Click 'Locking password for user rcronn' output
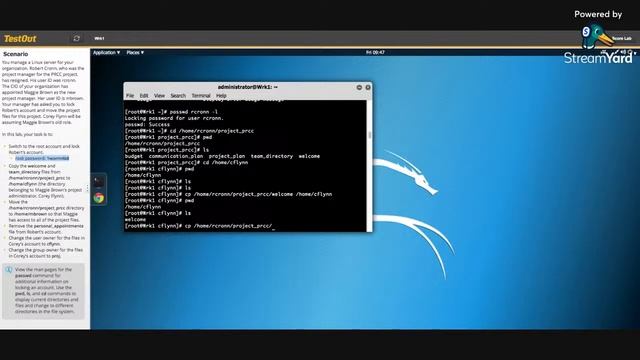Screen dimensions: 640x360 click(x=174, y=118)
